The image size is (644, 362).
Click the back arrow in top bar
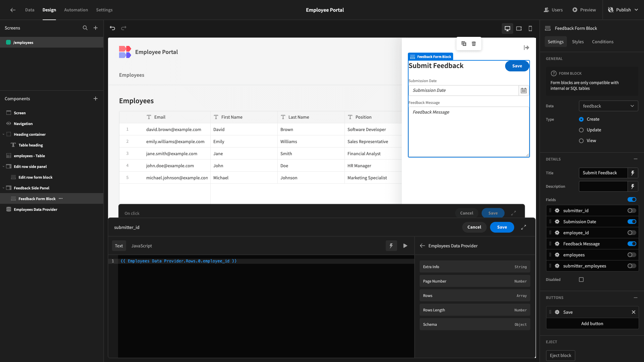coord(13,10)
